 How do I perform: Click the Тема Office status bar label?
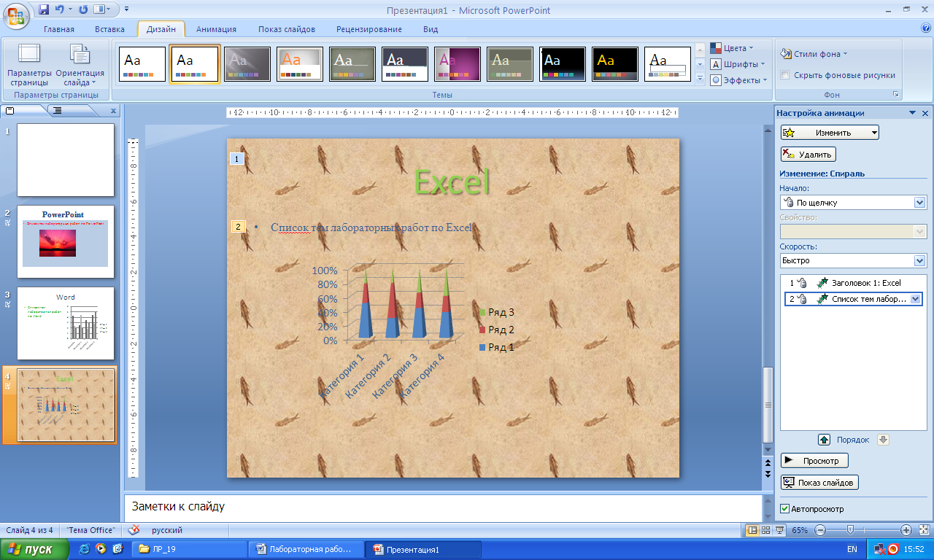pyautogui.click(x=91, y=530)
